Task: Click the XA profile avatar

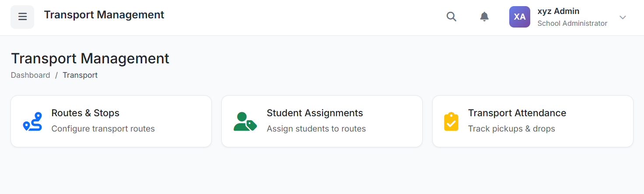Action: tap(519, 17)
